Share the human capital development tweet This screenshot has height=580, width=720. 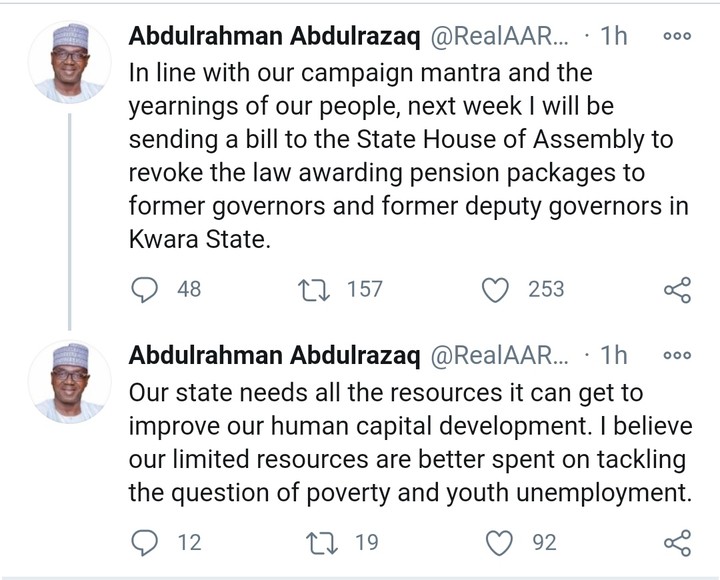[x=677, y=543]
